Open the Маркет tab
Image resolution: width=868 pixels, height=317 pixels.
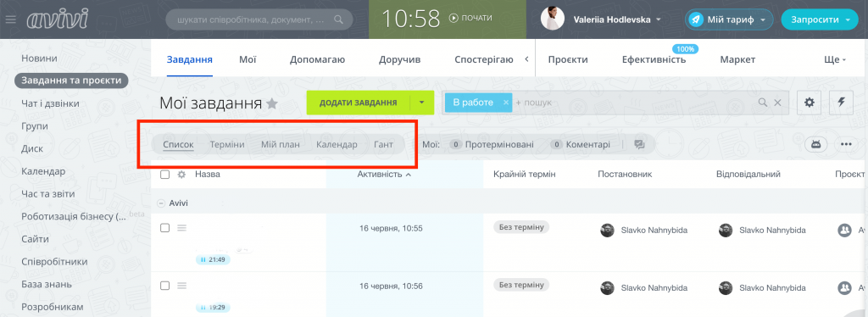tap(737, 59)
